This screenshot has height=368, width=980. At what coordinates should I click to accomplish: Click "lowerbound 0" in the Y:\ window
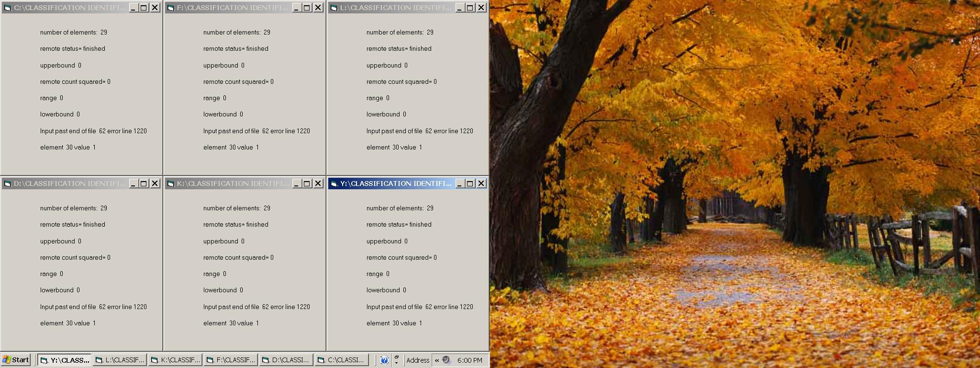click(387, 290)
